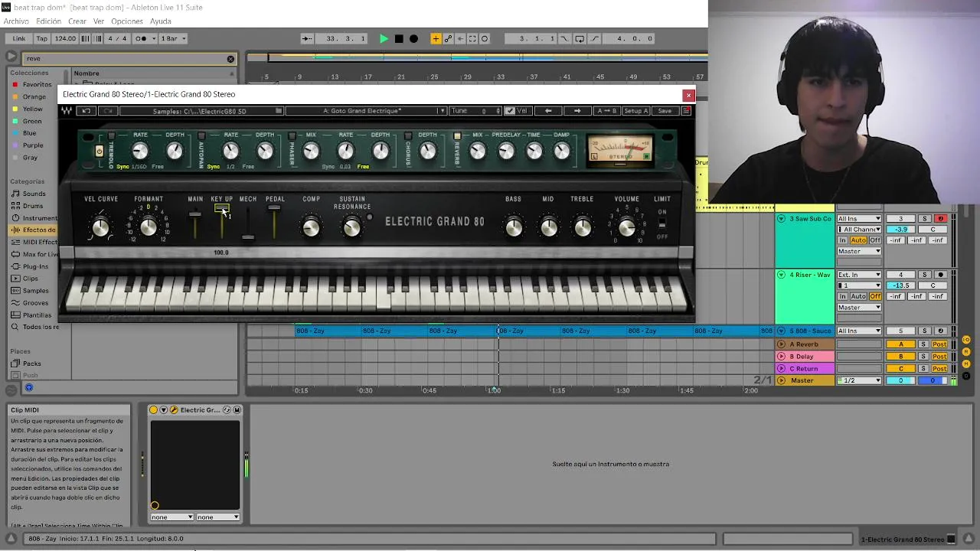Stop playback with the Stop button
The width and height of the screenshot is (980, 551).
[399, 38]
